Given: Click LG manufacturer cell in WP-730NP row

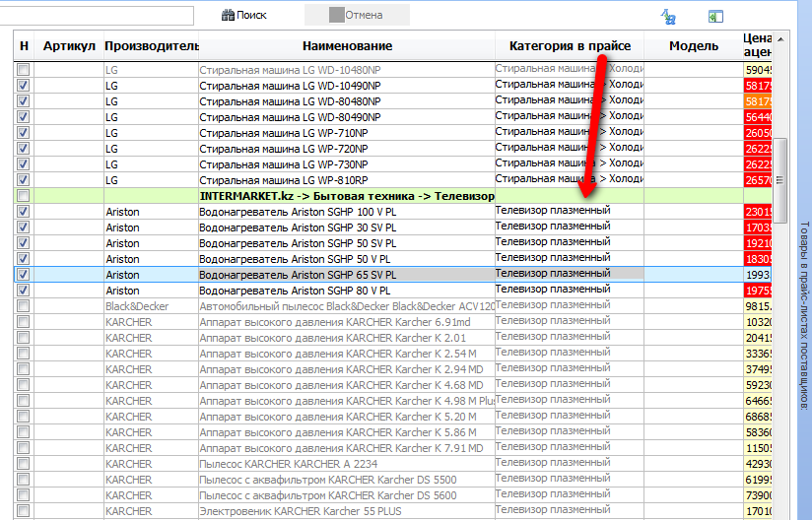Looking at the screenshot, I should click(151, 164).
